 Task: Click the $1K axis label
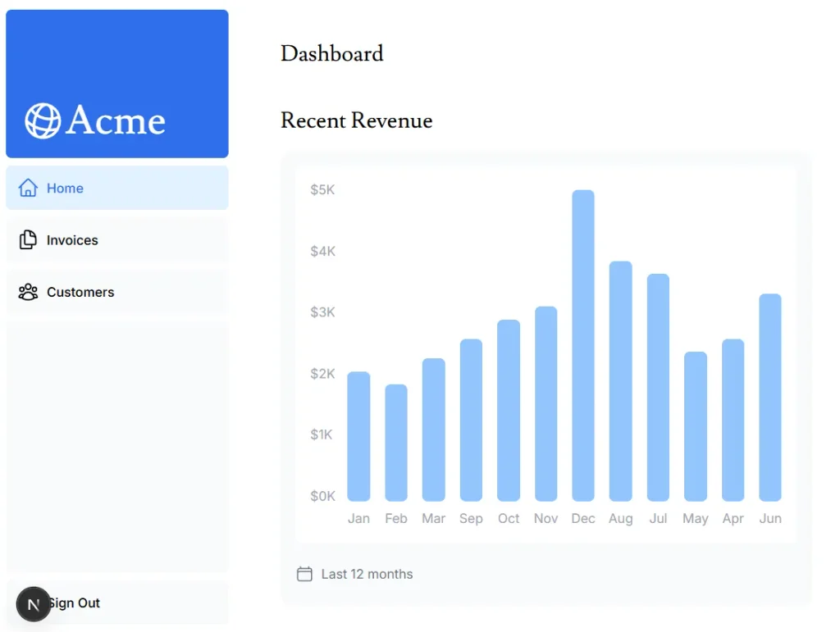point(322,434)
